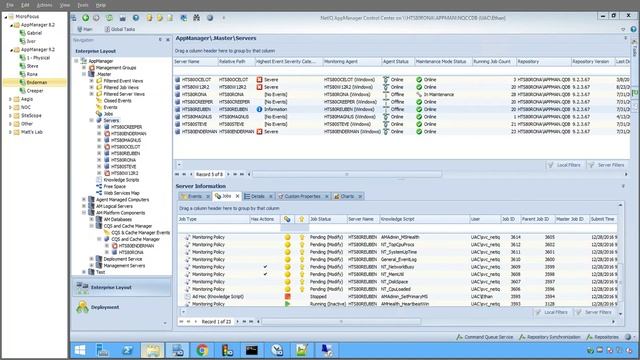Viewport: 640px width, 360px height.
Task: Open PowerShell from the taskbar
Action: point(127,350)
